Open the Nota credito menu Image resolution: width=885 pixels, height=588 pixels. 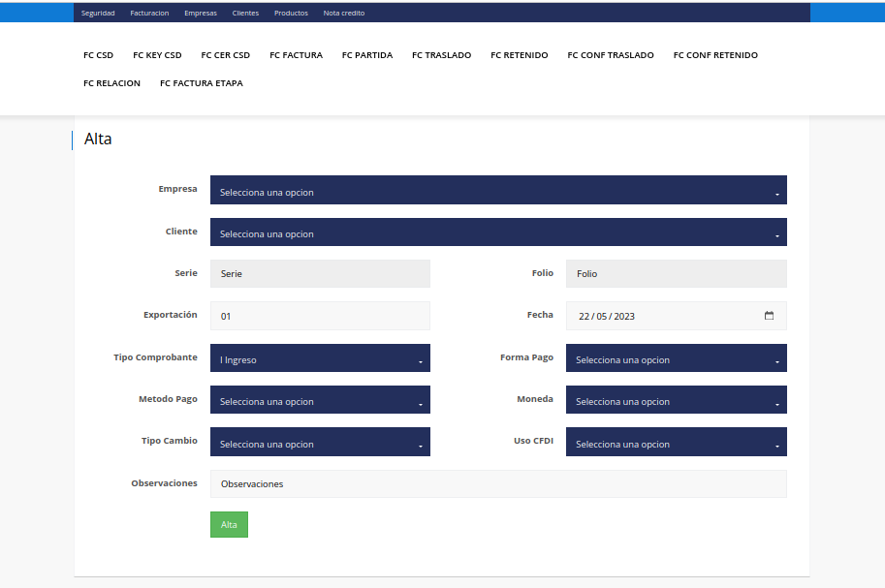tap(344, 14)
